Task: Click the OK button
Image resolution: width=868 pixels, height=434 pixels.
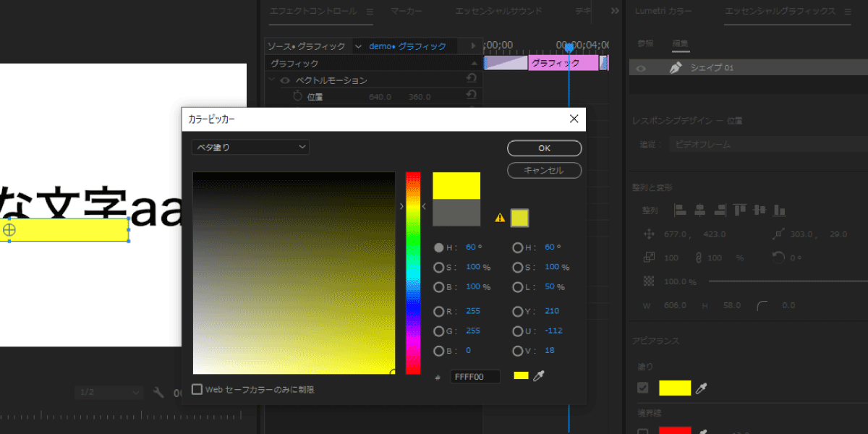Action: point(545,148)
